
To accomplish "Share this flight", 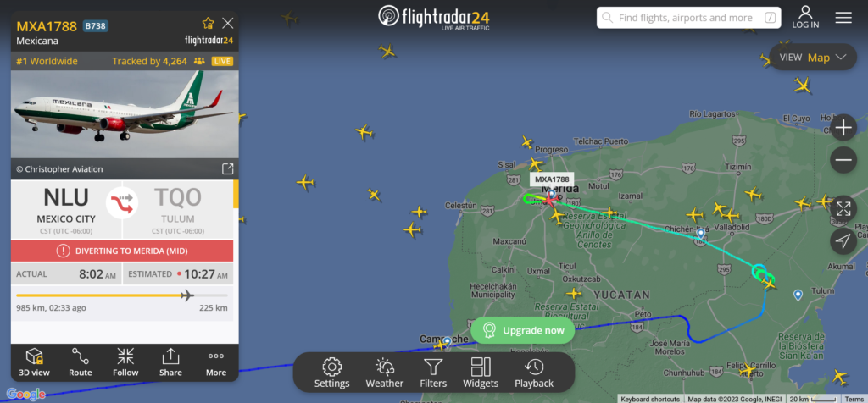I will 170,362.
